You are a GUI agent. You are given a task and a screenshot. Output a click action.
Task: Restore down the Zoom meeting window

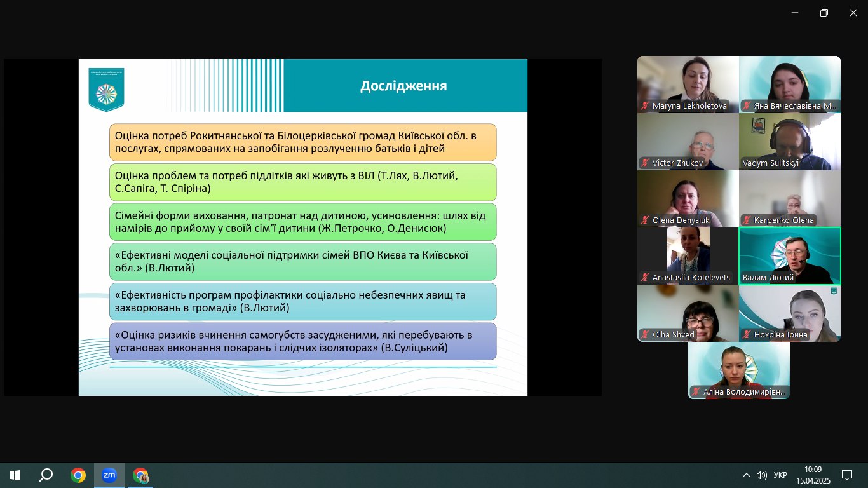pos(824,13)
